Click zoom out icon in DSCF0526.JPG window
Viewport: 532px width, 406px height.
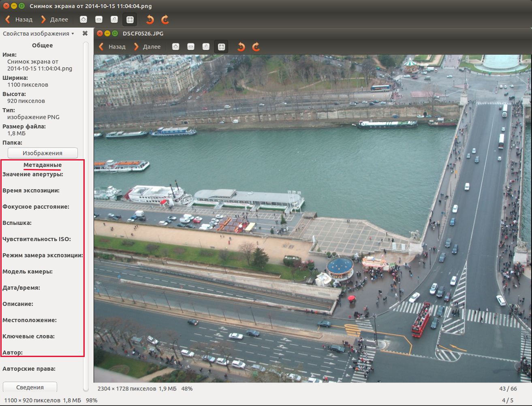(191, 47)
